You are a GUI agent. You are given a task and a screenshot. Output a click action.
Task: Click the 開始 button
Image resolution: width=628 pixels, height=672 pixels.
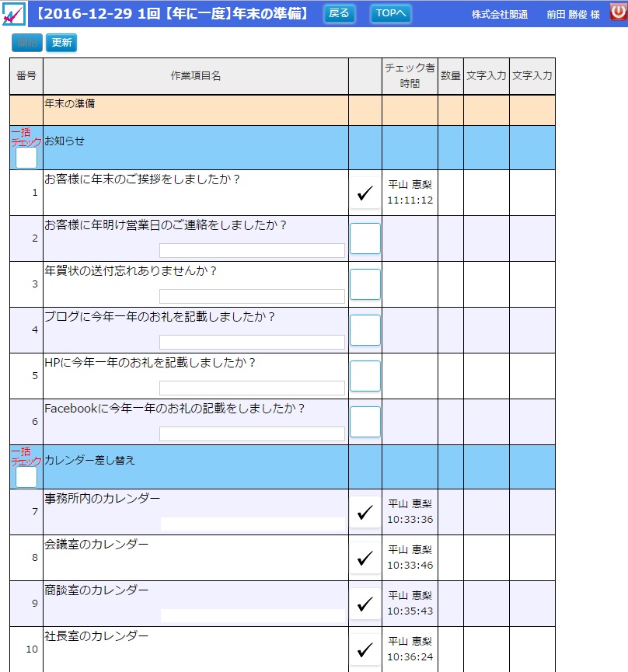[27, 43]
